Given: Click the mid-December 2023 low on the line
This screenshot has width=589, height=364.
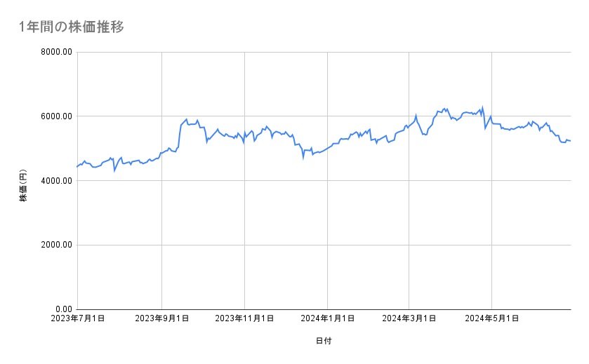Looking at the screenshot, I should pyautogui.click(x=303, y=158).
